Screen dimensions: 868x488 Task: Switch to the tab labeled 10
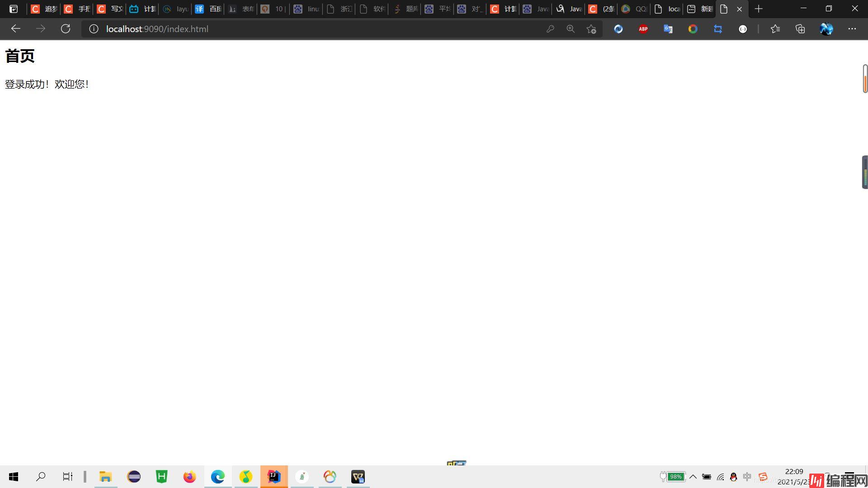(274, 9)
